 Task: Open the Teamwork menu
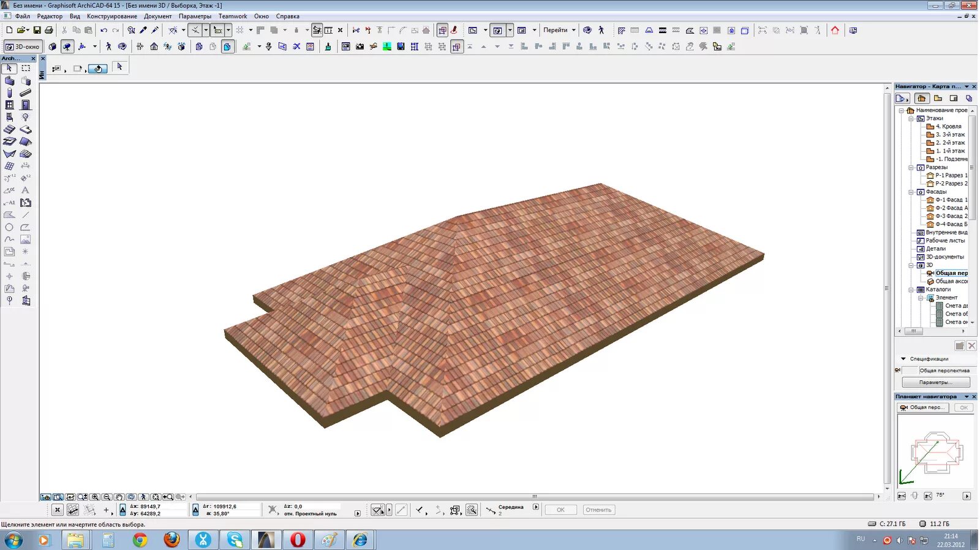pyautogui.click(x=233, y=17)
